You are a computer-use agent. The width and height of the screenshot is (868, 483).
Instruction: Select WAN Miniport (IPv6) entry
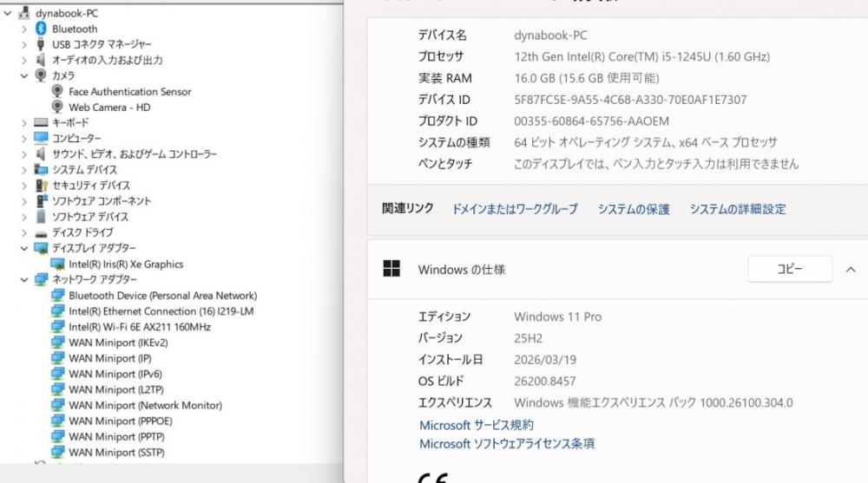coord(115,374)
